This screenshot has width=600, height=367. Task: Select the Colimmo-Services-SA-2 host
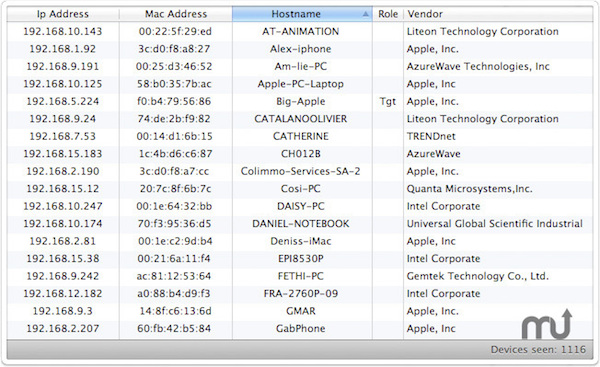300,171
